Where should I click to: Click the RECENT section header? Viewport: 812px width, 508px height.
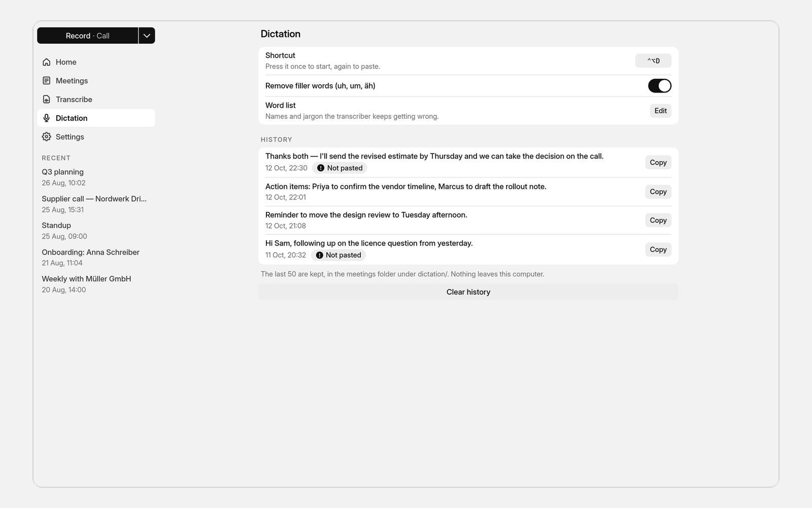[x=56, y=158]
